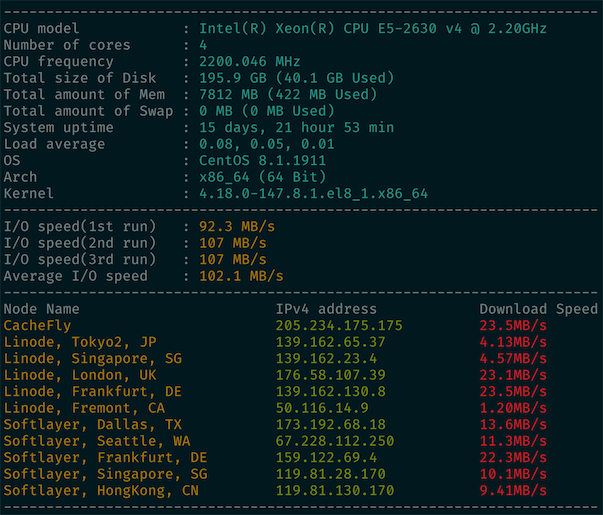Click the Softlayer, HongKong, CN row

coord(102,491)
